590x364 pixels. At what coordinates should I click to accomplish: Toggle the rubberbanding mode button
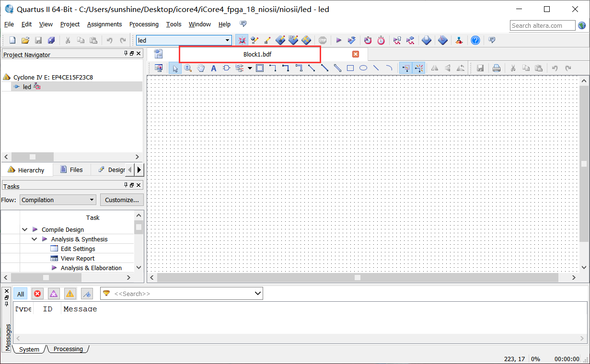(418, 68)
